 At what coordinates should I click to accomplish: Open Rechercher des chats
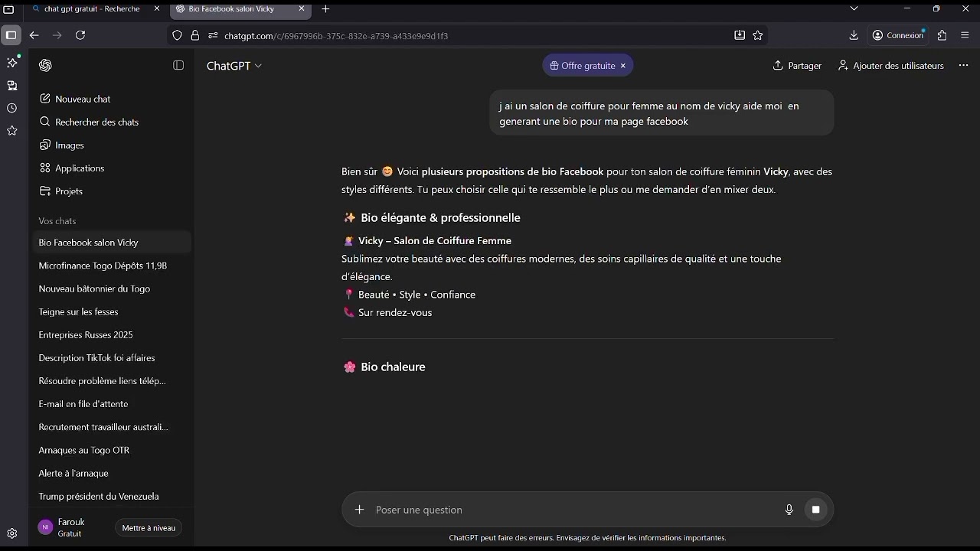click(x=111, y=122)
